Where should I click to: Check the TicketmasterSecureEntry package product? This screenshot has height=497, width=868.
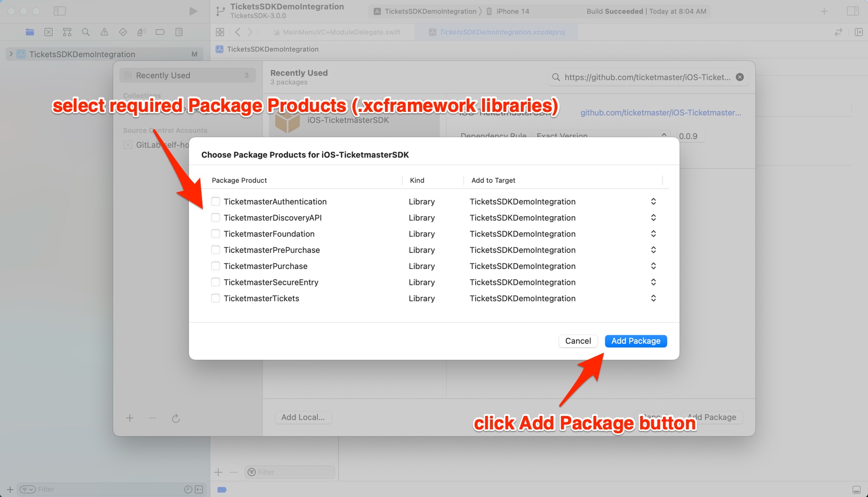[215, 282]
